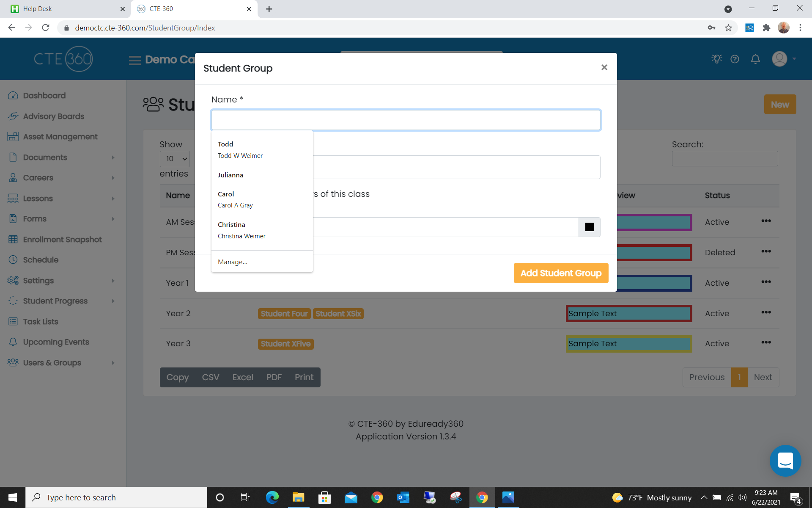Choose Manage... in autofill list
Screen dimensions: 812x508
pyautogui.click(x=233, y=262)
